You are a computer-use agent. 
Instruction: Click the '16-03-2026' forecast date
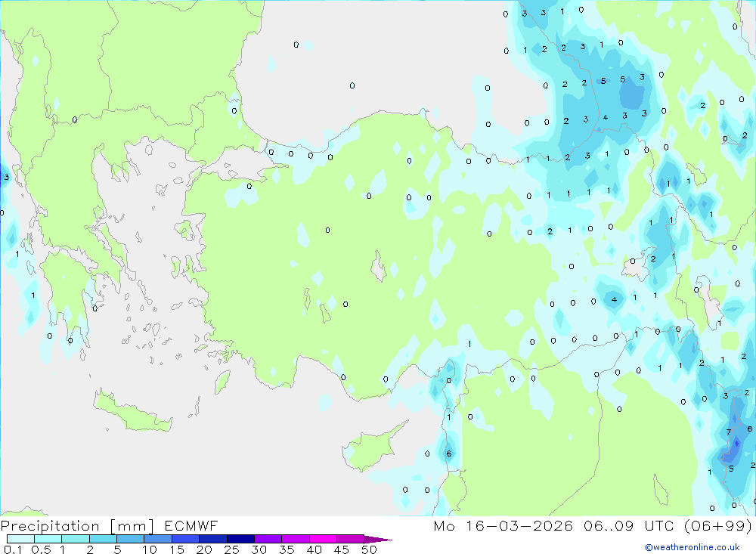pyautogui.click(x=519, y=525)
